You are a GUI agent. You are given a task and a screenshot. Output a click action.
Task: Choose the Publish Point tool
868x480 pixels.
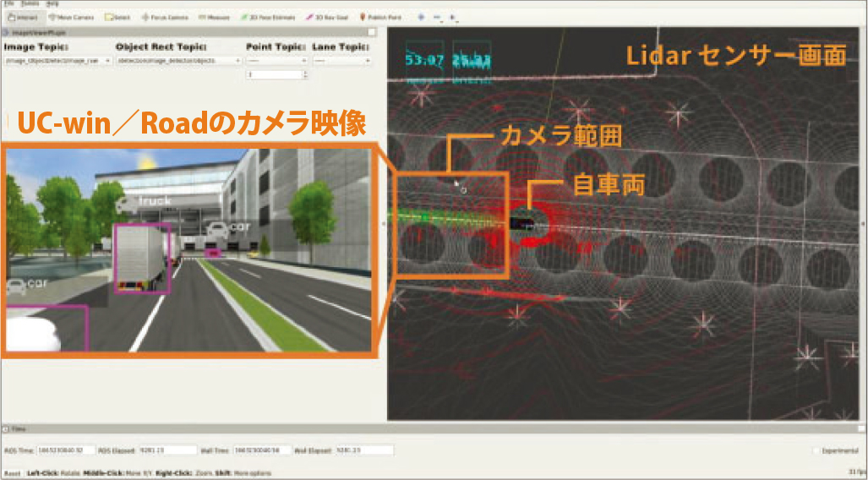[381, 18]
